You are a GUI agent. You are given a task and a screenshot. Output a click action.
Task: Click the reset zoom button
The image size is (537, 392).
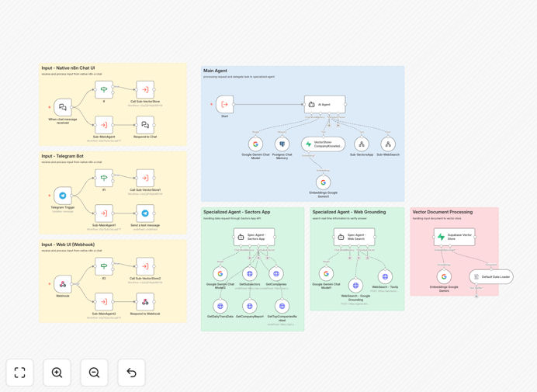click(131, 373)
